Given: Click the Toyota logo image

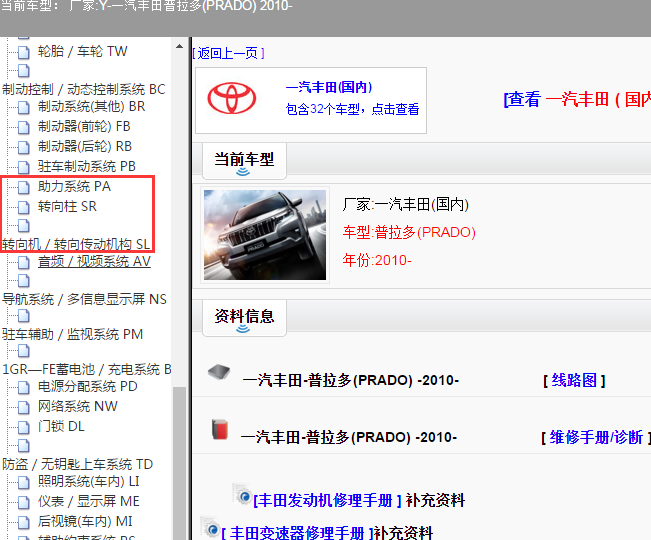Looking at the screenshot, I should point(232,98).
